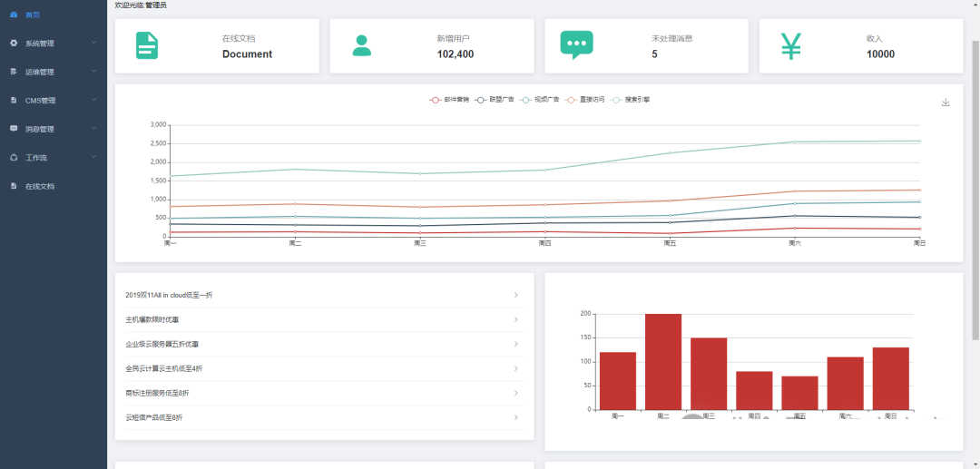Image resolution: width=980 pixels, height=469 pixels.
Task: Open the 在线文档 sidebar menu item
Action: (x=40, y=186)
